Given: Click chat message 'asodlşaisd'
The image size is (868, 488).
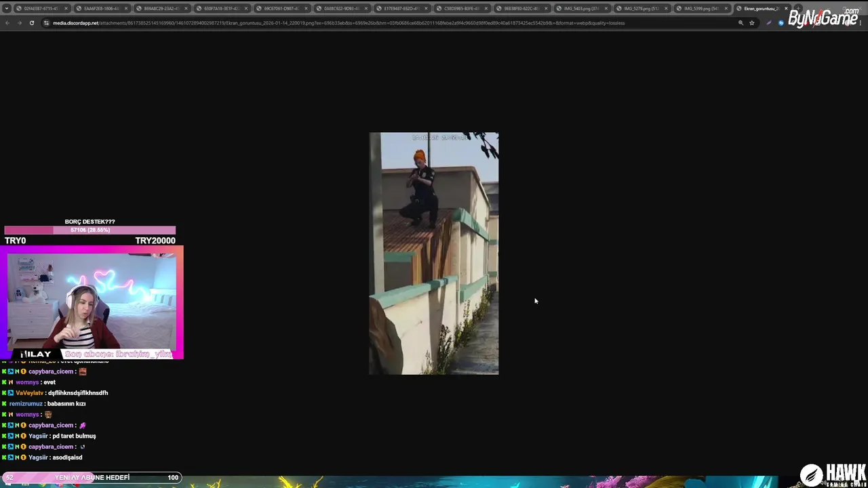Looking at the screenshot, I should click(x=67, y=457).
